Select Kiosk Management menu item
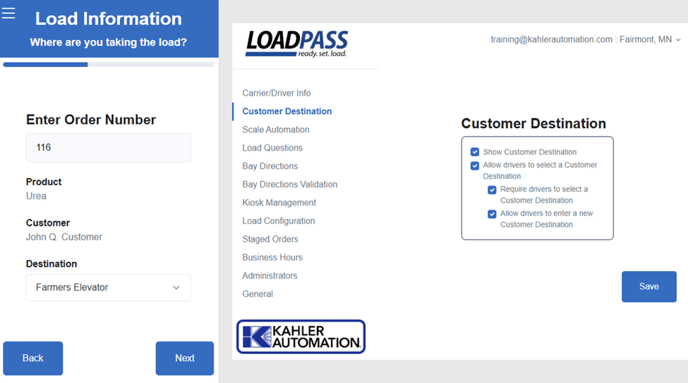688x383 pixels. 279,203
